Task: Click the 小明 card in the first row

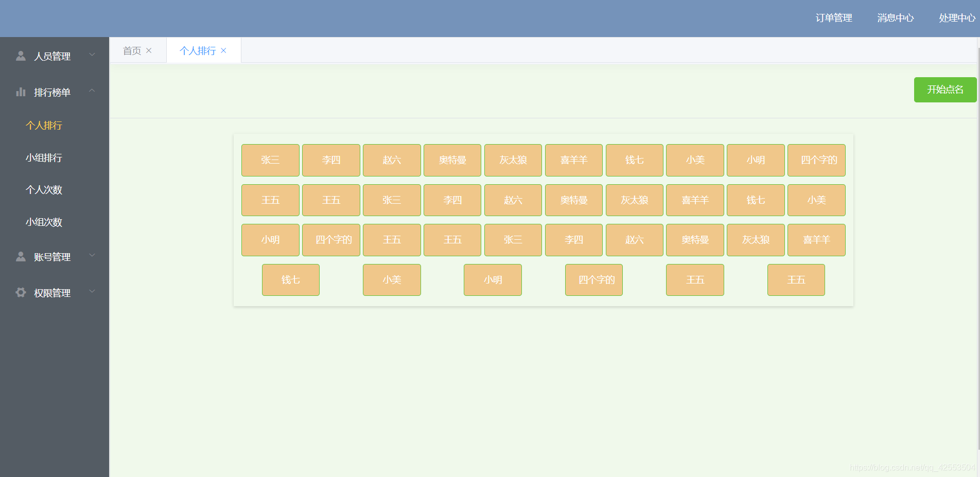Action: 756,160
